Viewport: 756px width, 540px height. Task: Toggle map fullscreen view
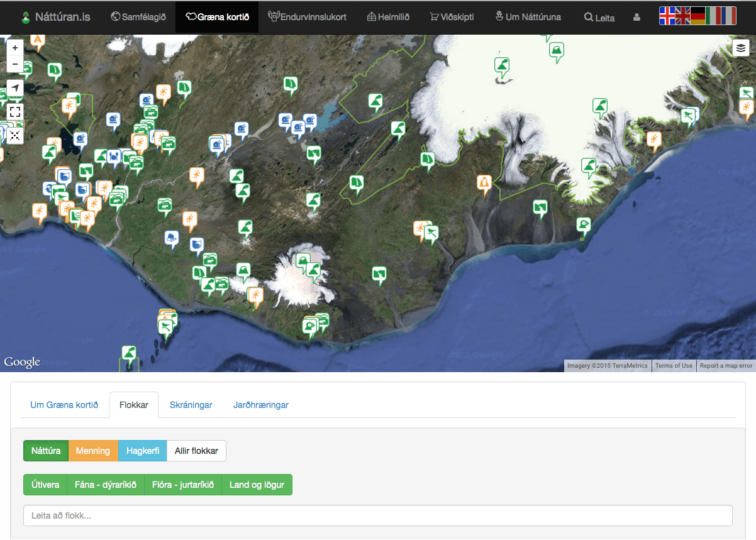pyautogui.click(x=15, y=112)
